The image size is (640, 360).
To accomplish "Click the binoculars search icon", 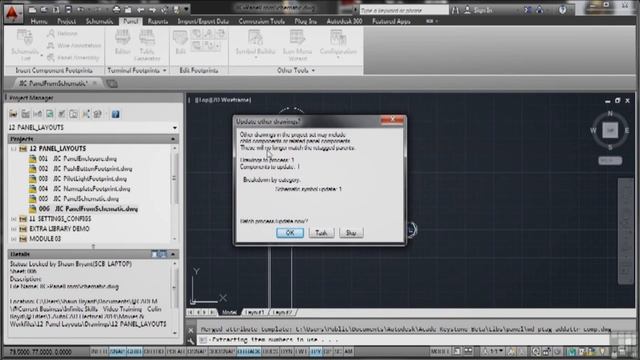I will tap(455, 10).
